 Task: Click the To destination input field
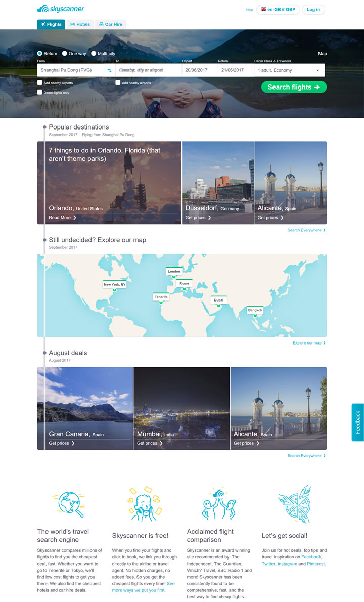click(x=148, y=70)
